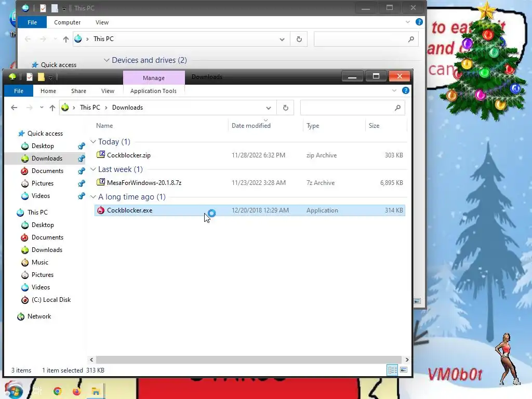Click the pin icon next to Pictures in Quick access

point(82,183)
